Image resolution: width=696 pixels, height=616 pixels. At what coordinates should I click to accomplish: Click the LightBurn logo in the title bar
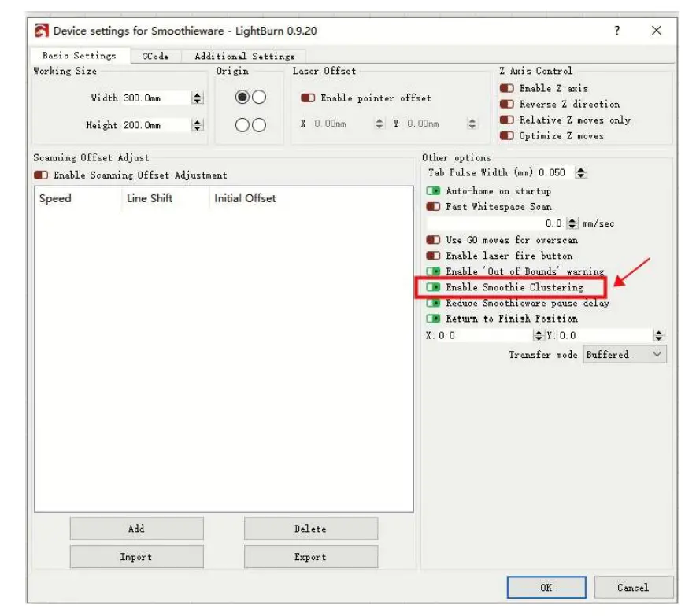point(40,29)
